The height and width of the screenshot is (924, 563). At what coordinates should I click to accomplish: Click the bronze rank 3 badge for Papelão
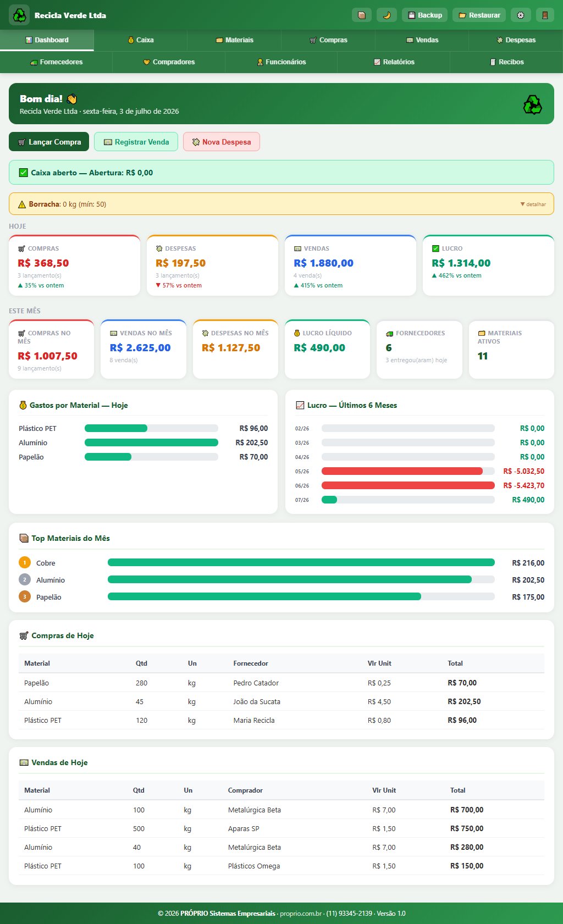25,597
